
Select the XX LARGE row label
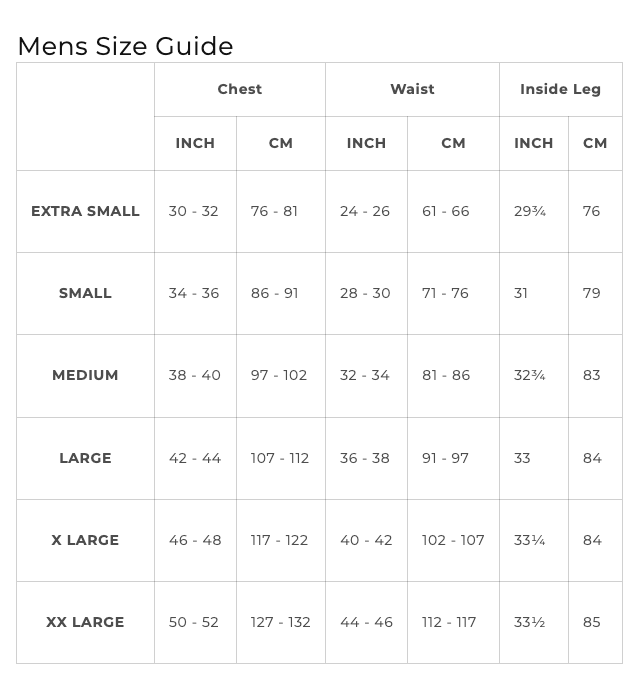point(85,622)
